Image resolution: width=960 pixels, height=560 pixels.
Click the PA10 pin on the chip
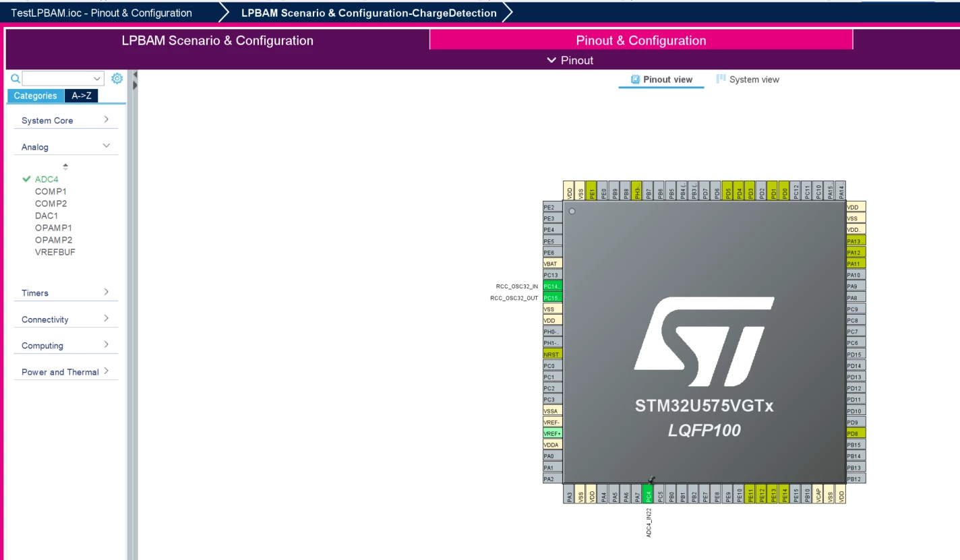[x=856, y=275]
